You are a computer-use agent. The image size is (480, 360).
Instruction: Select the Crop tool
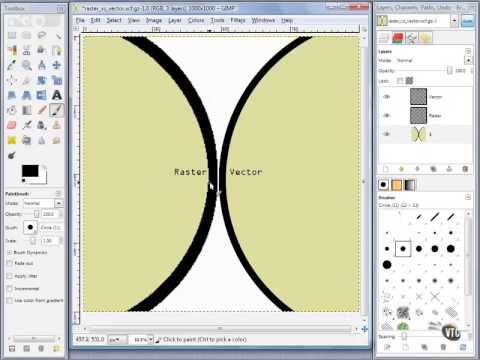(27, 80)
